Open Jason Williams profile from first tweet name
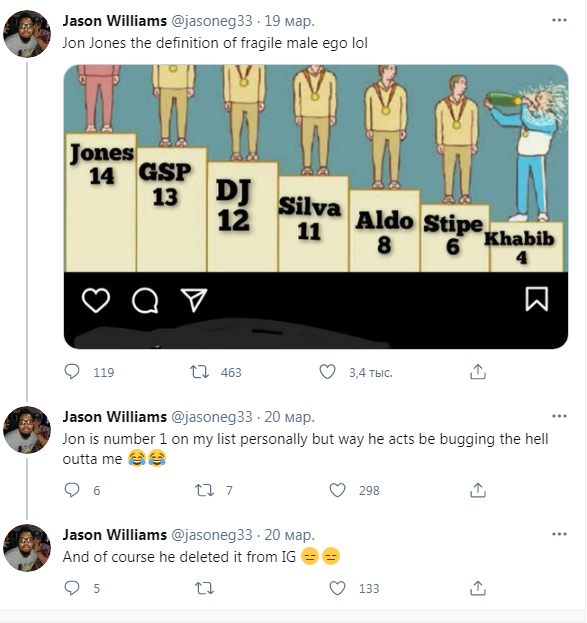The width and height of the screenshot is (587, 623). 114,21
